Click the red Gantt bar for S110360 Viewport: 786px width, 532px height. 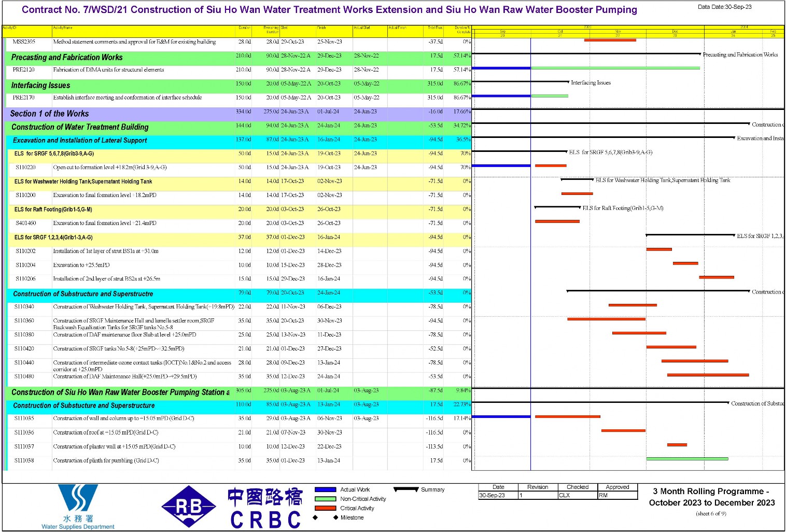click(606, 319)
